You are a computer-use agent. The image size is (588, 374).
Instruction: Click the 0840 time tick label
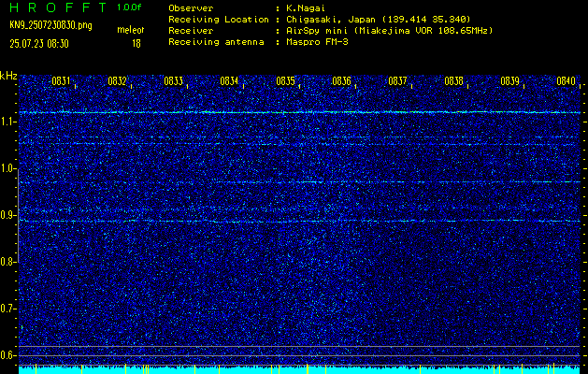566,81
